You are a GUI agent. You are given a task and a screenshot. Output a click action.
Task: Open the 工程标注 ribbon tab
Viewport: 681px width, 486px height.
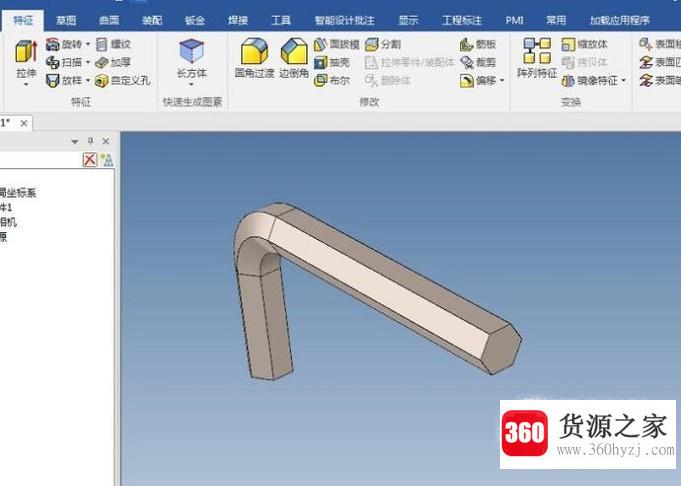462,20
